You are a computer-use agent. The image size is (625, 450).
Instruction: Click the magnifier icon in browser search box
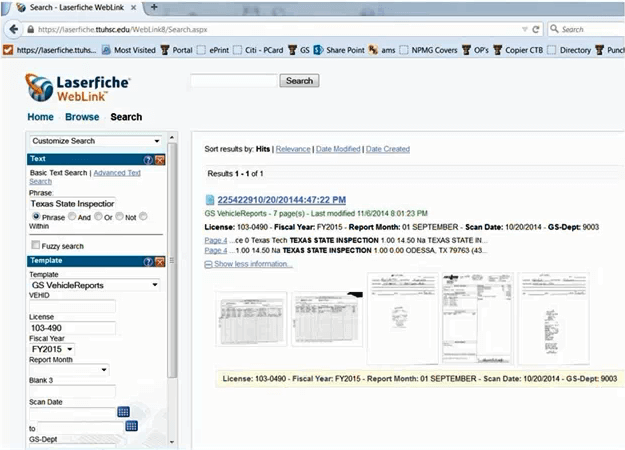pos(554,29)
